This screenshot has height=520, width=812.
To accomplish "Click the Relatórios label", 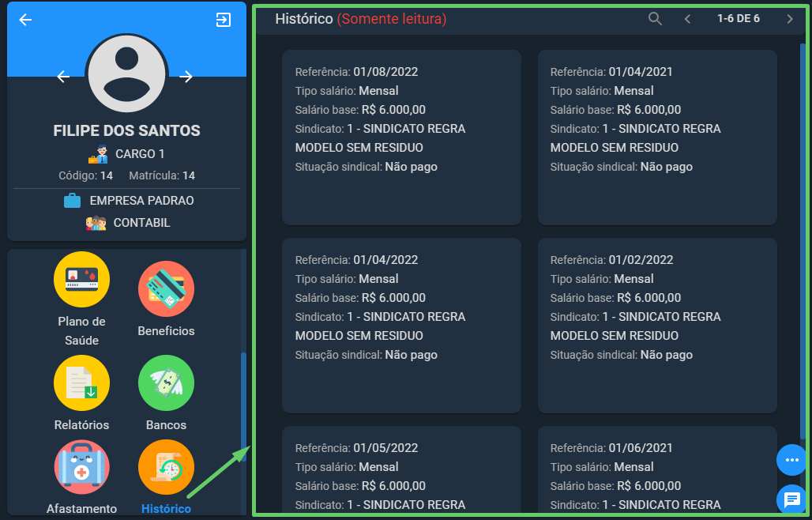I will coord(82,424).
